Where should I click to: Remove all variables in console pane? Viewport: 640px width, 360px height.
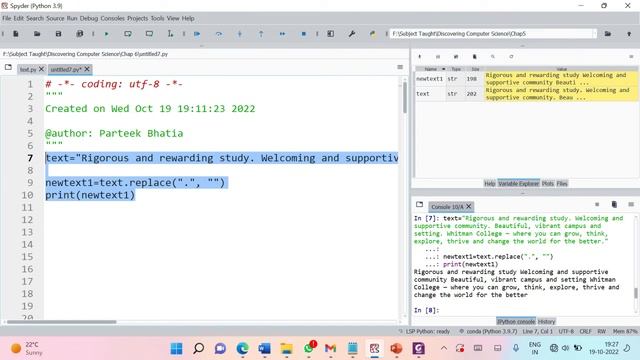pyautogui.click(x=614, y=204)
